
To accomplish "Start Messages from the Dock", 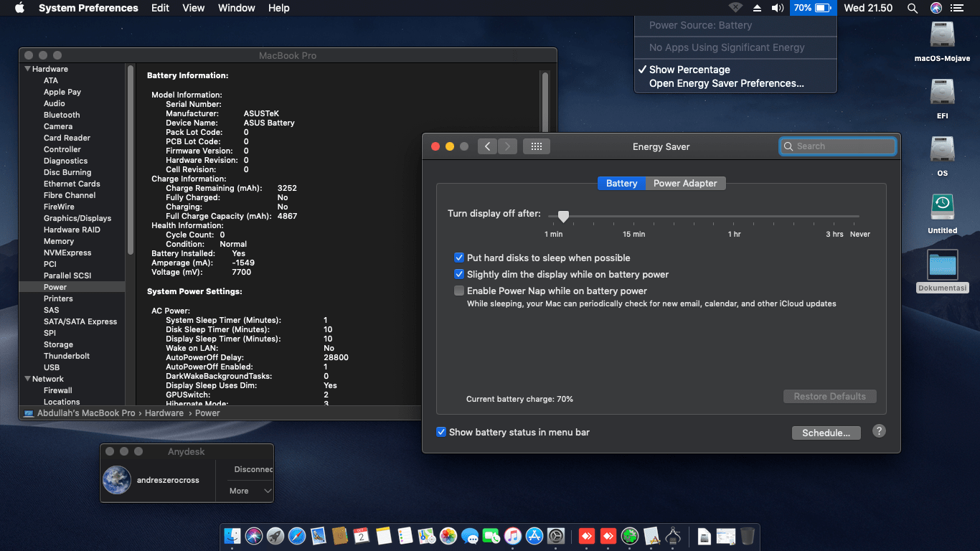I will 468,536.
